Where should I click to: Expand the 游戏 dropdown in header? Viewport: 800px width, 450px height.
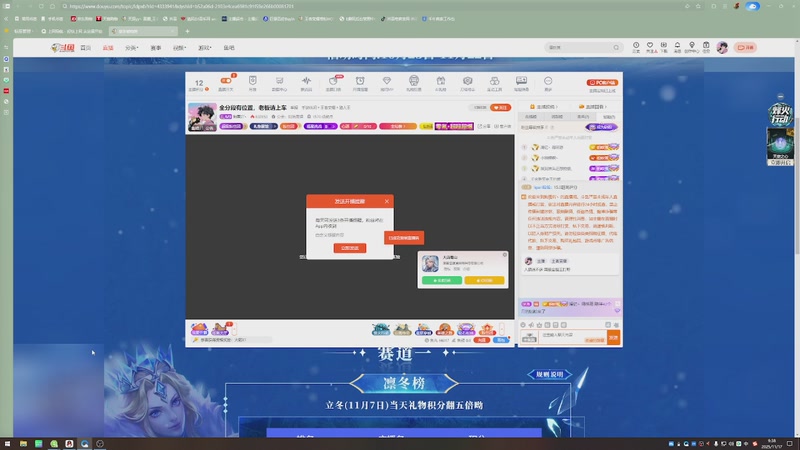pyautogui.click(x=204, y=47)
